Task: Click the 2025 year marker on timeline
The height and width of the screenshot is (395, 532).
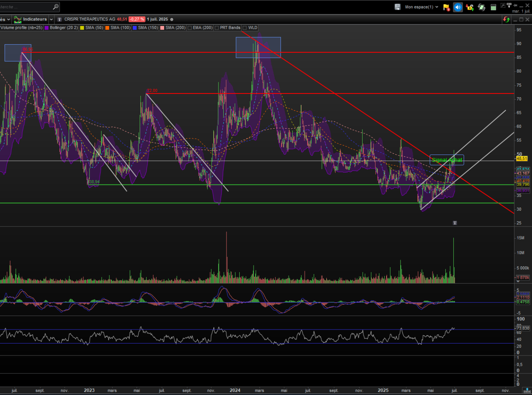Action: tap(383, 390)
